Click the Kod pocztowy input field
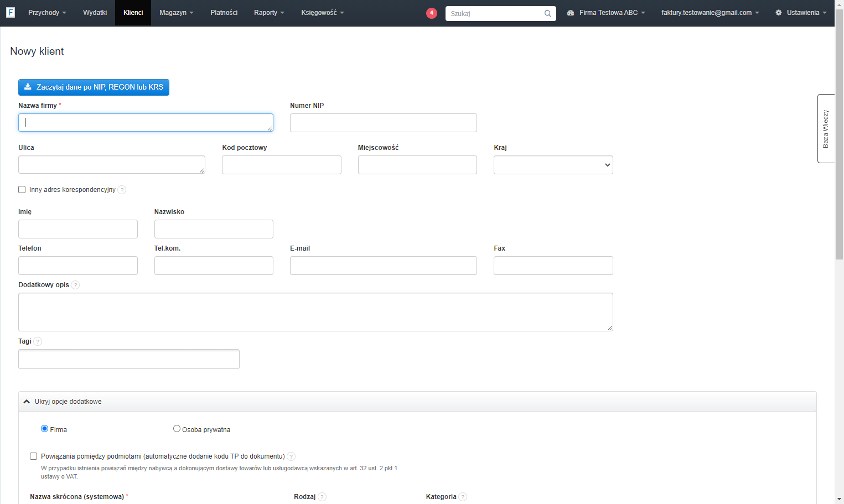The width and height of the screenshot is (844, 504). coord(282,165)
